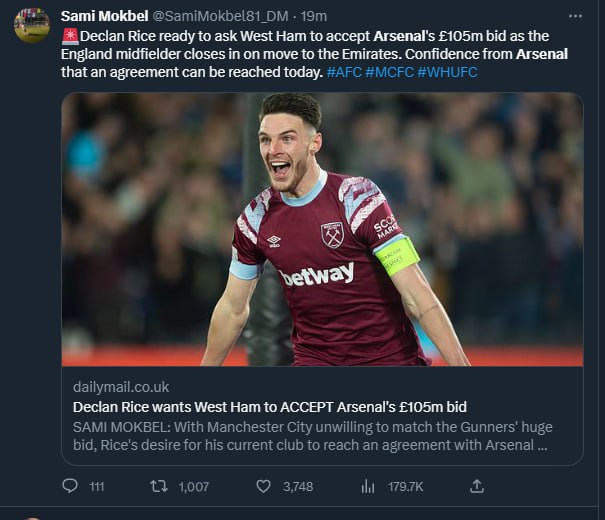Open the Declan Rice article photo

pyautogui.click(x=322, y=229)
